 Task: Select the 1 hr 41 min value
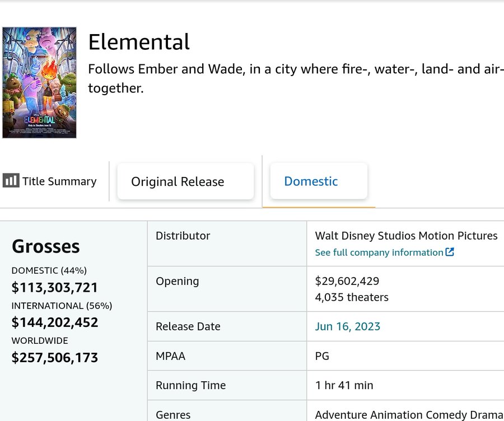click(344, 385)
